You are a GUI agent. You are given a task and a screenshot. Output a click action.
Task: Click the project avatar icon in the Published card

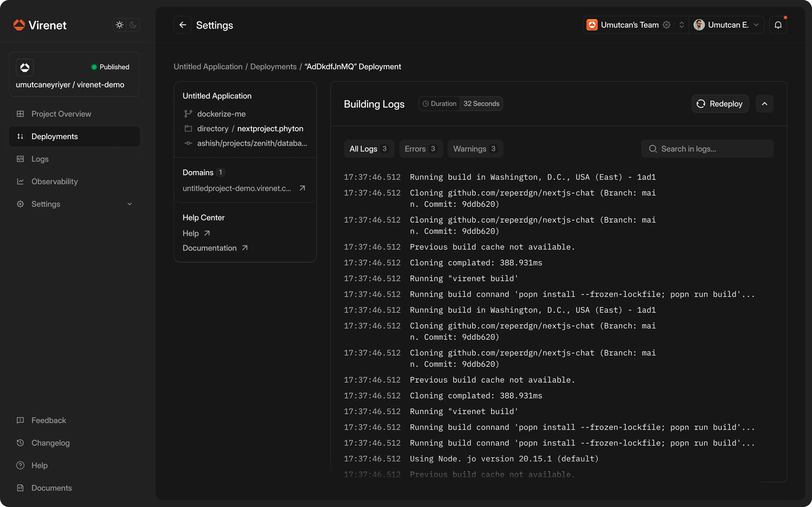(x=25, y=67)
